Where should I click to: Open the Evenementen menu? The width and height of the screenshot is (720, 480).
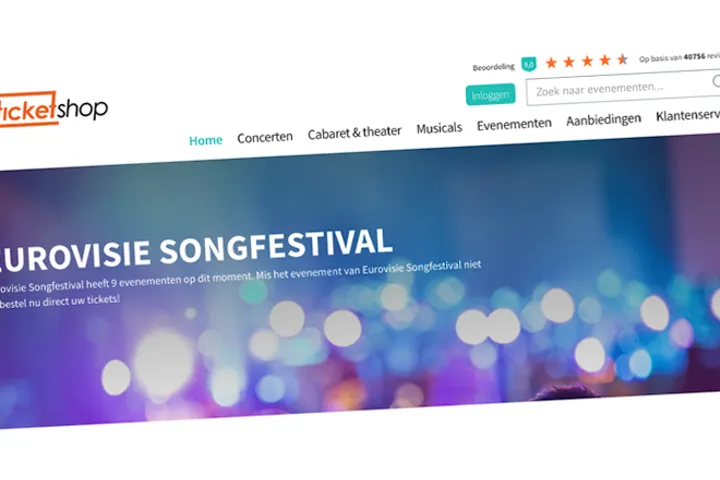click(x=514, y=124)
